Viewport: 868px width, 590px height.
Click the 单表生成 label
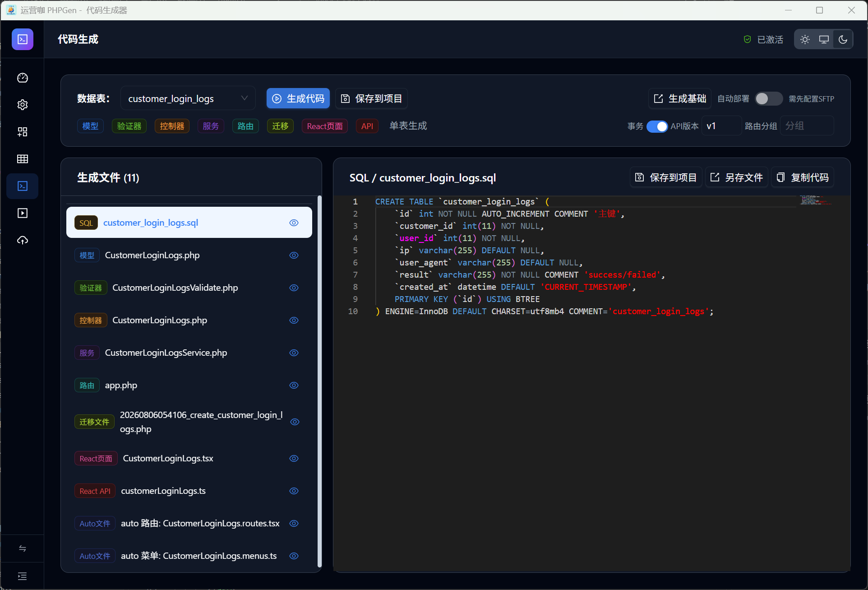point(408,126)
